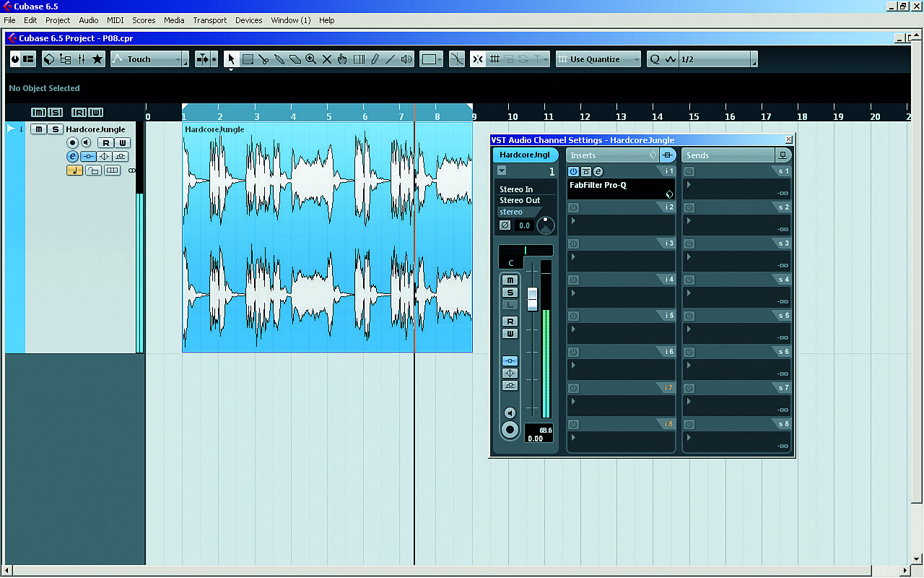Click the Constrain Delay Compensation icon

click(16, 59)
